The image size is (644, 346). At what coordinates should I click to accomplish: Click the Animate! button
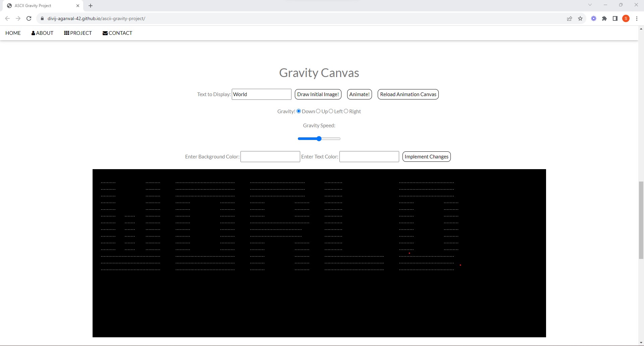point(360,94)
